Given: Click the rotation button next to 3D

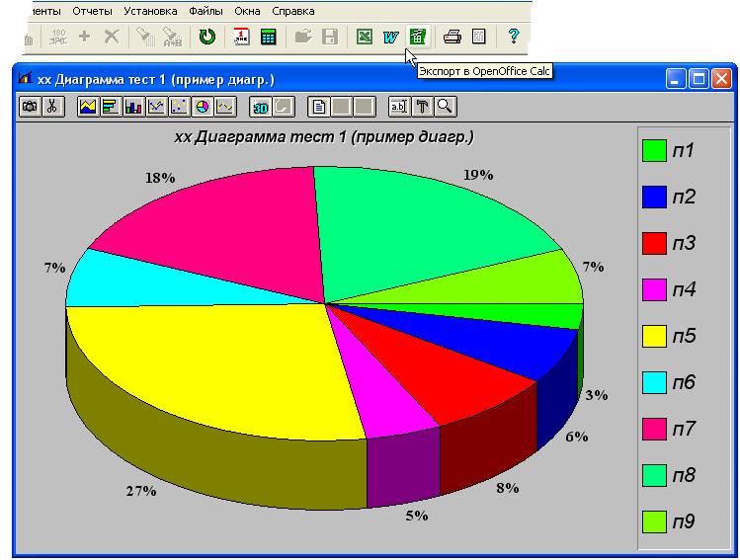Looking at the screenshot, I should point(284,107).
